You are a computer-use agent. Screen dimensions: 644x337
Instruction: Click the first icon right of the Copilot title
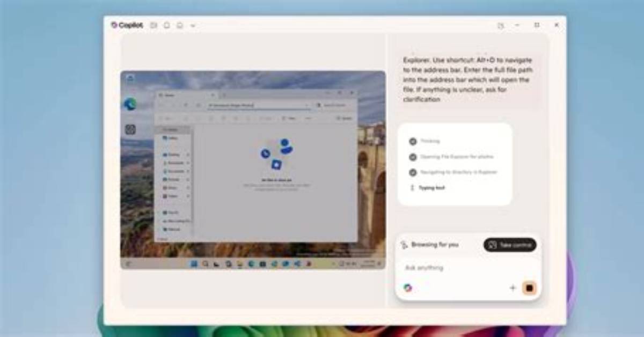click(x=154, y=25)
